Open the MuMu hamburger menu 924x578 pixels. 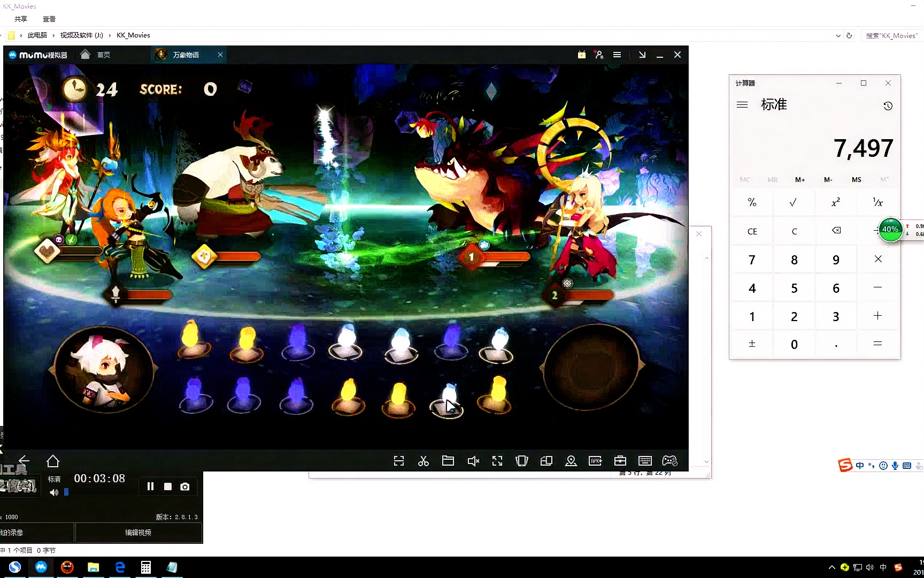click(617, 55)
